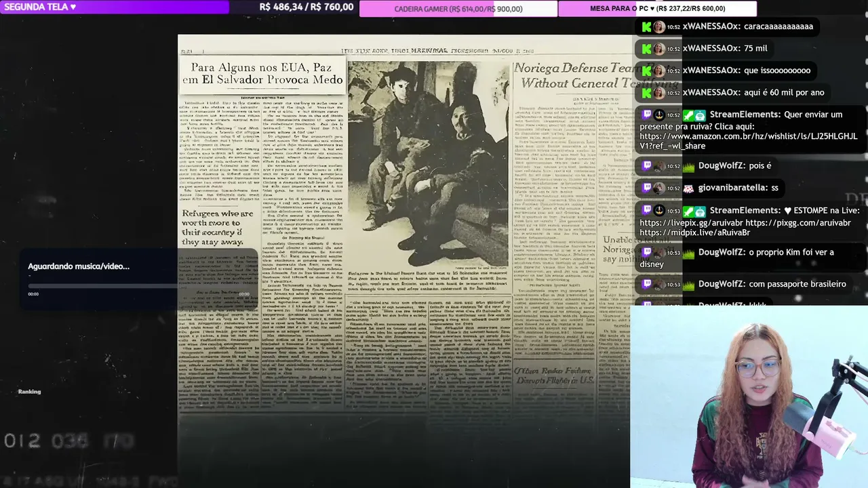The image size is (868, 488).
Task: Open xWANESSAOx's avatar on the "que issoooooooooo" message
Action: tap(659, 70)
